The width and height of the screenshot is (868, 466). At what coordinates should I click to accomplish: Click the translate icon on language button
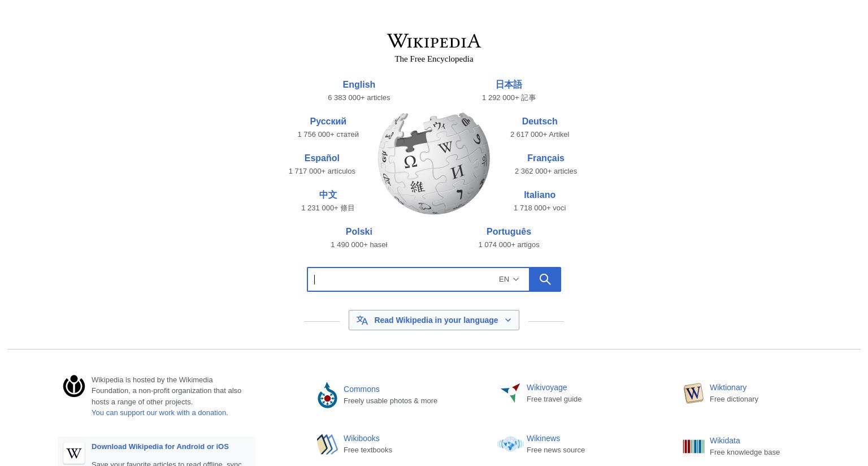pos(362,320)
